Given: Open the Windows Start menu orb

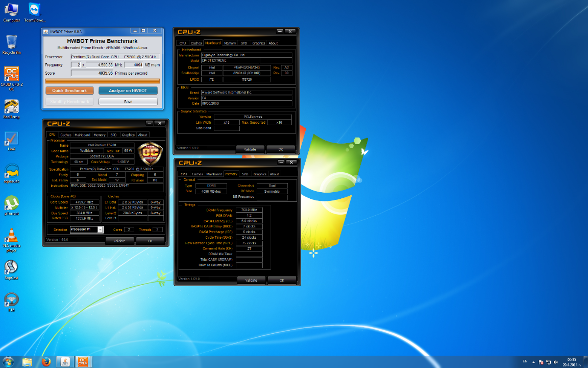Looking at the screenshot, I should [x=8, y=362].
